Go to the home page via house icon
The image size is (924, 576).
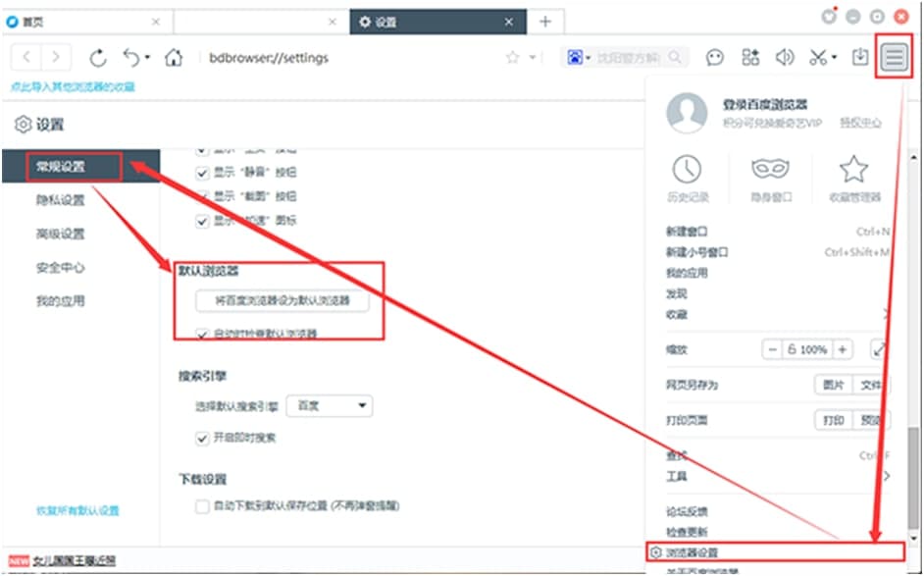174,57
